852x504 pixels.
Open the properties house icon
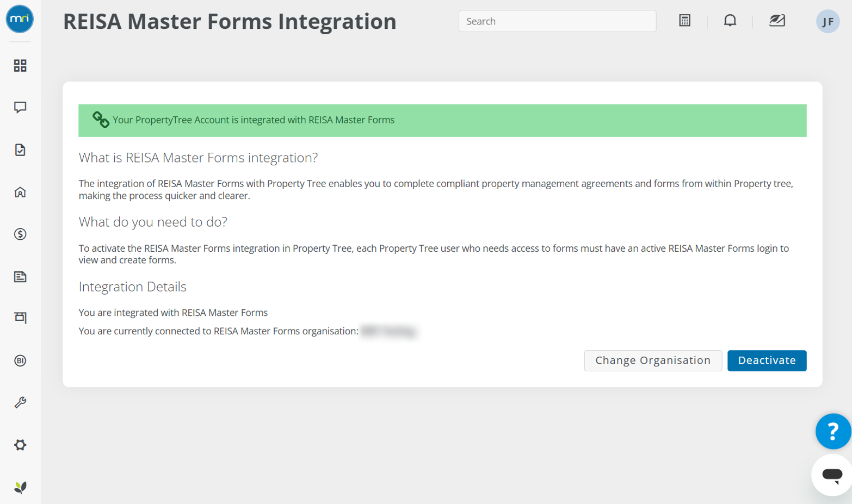[20, 192]
